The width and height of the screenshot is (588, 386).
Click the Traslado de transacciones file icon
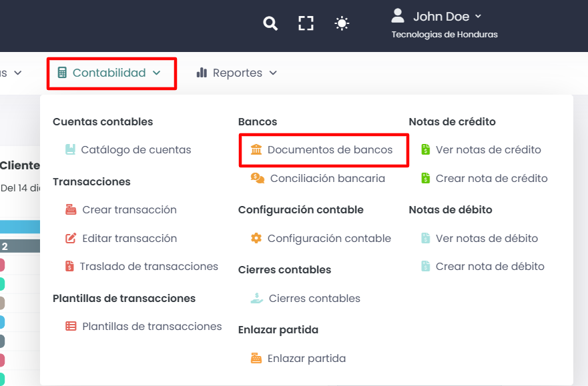pos(69,266)
